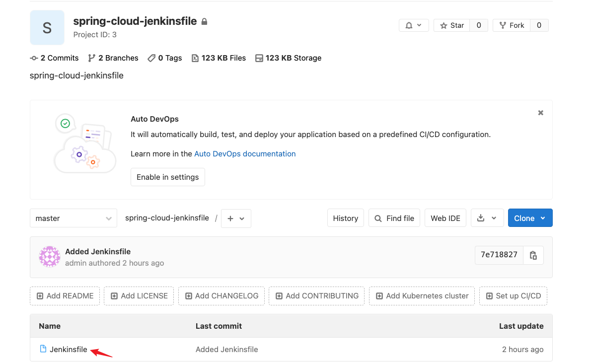
Task: Click the project description text spring-cloud-jenkinsfile
Action: pos(77,75)
